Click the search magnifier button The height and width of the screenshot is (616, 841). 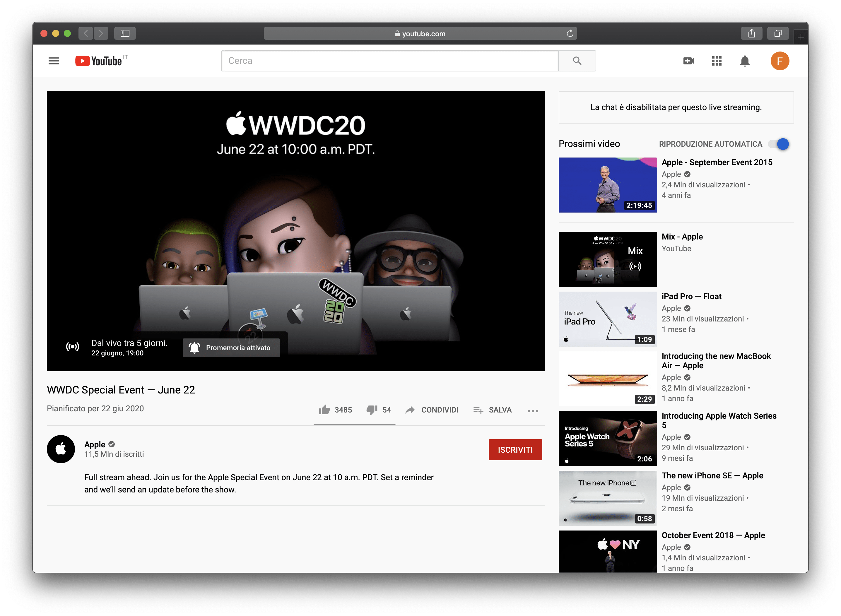(577, 61)
